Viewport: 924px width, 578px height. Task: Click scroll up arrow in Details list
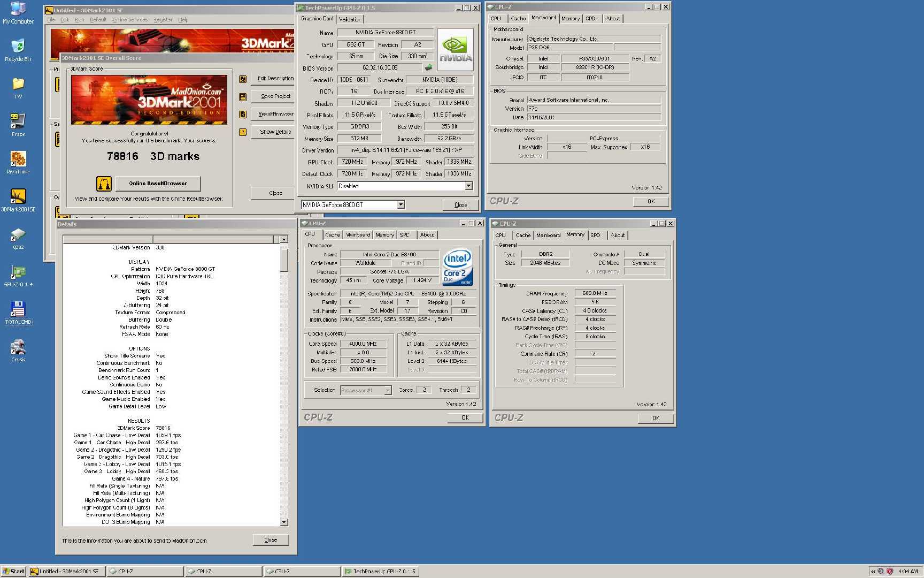(x=284, y=239)
